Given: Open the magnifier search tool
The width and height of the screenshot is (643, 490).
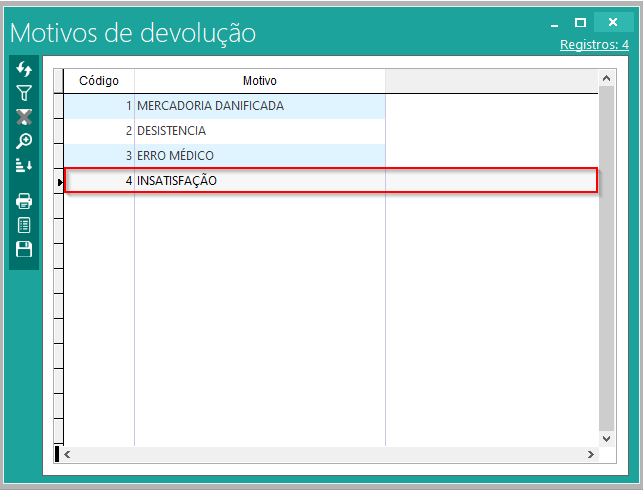Looking at the screenshot, I should [24, 141].
